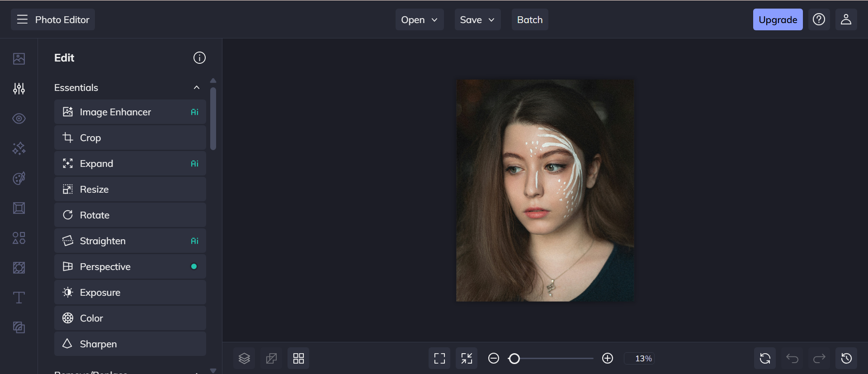Image resolution: width=868 pixels, height=374 pixels.
Task: Click the Fit to screen icon
Action: coord(439,359)
